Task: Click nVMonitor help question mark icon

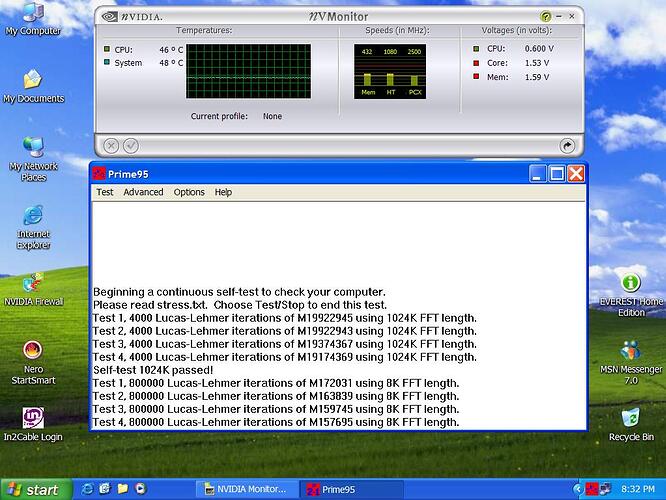Action: (x=545, y=17)
